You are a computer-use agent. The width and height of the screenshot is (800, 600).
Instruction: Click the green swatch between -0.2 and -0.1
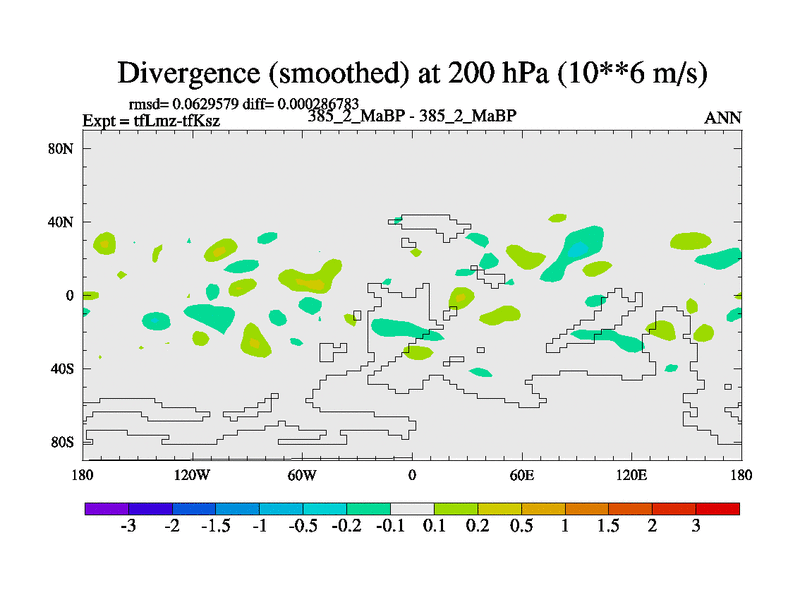368,509
